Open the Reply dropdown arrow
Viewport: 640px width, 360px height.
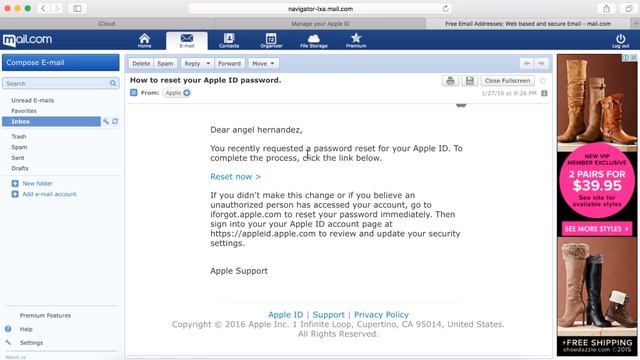point(208,63)
